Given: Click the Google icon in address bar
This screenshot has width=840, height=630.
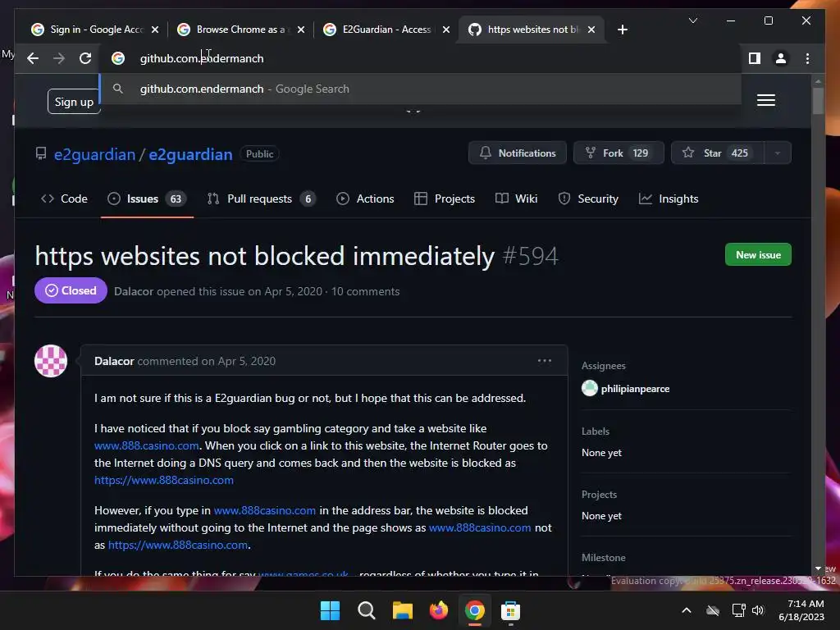Looking at the screenshot, I should [x=118, y=58].
